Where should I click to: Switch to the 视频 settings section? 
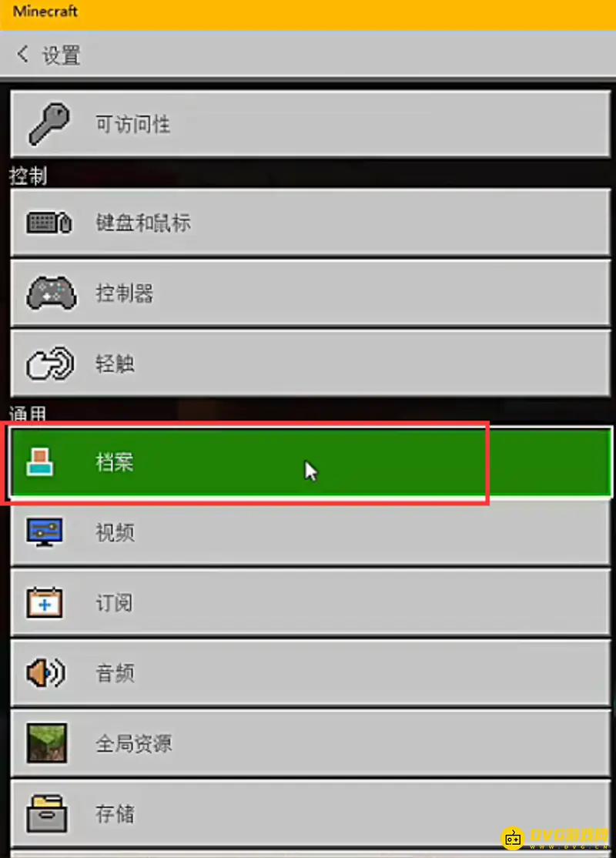[x=310, y=532]
